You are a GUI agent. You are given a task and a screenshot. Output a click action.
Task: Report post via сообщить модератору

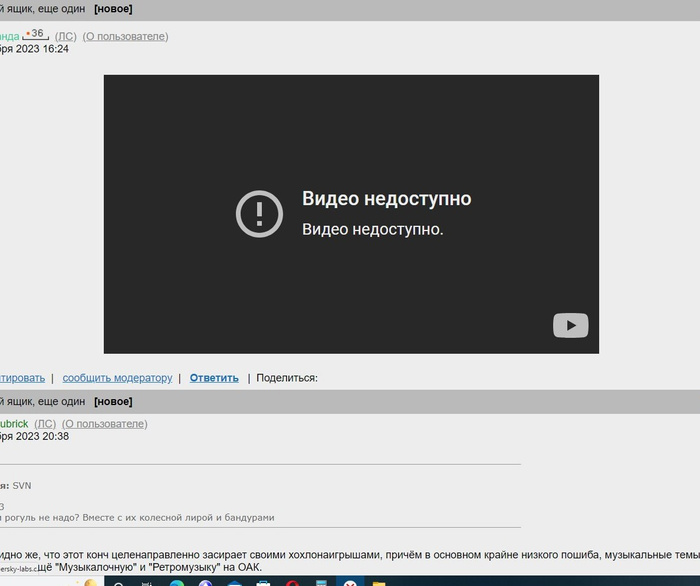pyautogui.click(x=117, y=378)
